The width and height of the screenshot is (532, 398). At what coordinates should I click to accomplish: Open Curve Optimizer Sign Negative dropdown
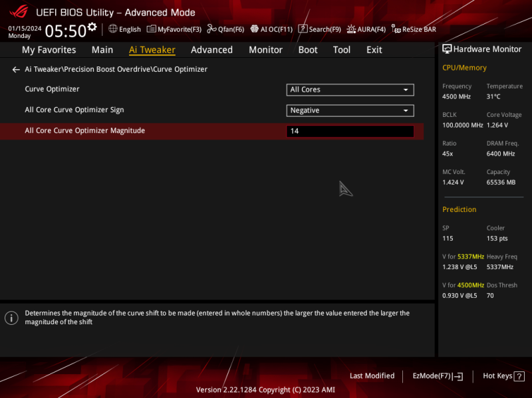[x=350, y=110]
